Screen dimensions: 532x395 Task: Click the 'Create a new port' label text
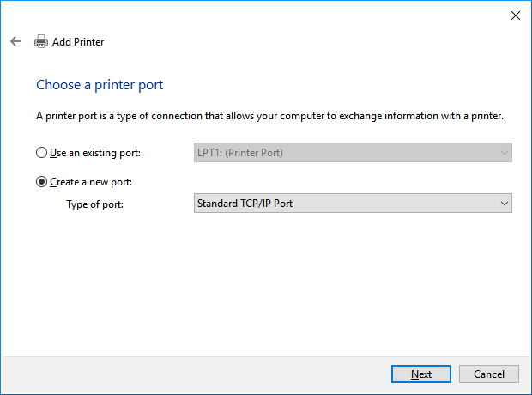pos(91,182)
